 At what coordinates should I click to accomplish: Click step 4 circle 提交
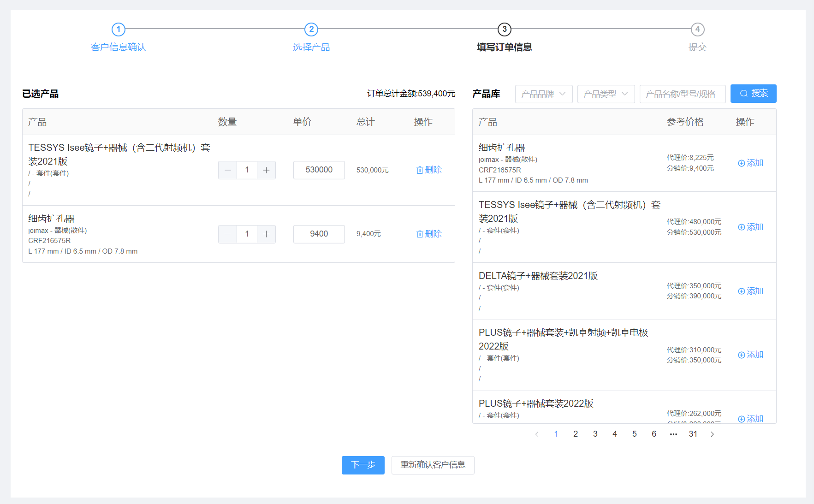698,30
